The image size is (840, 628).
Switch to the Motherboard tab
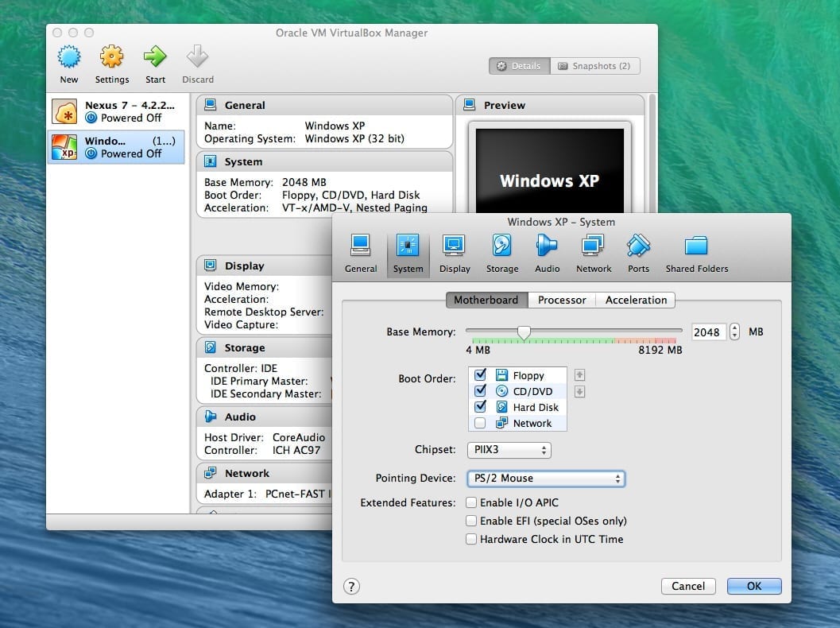486,300
